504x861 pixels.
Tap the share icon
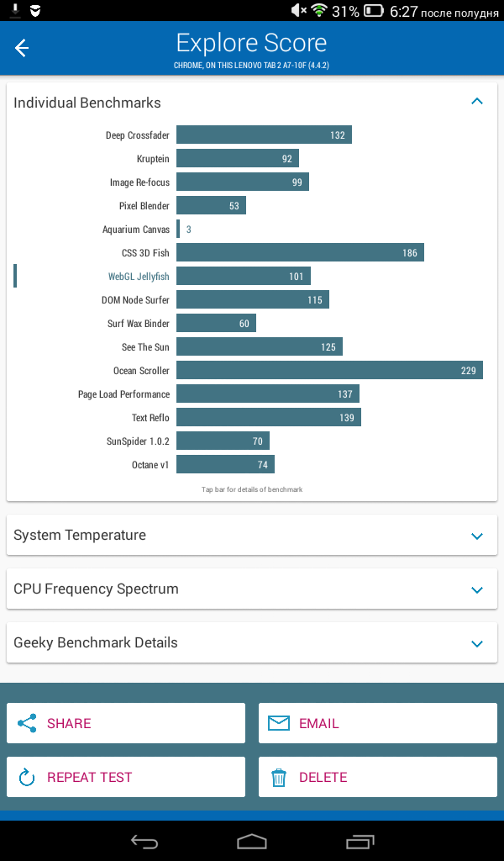(27, 723)
